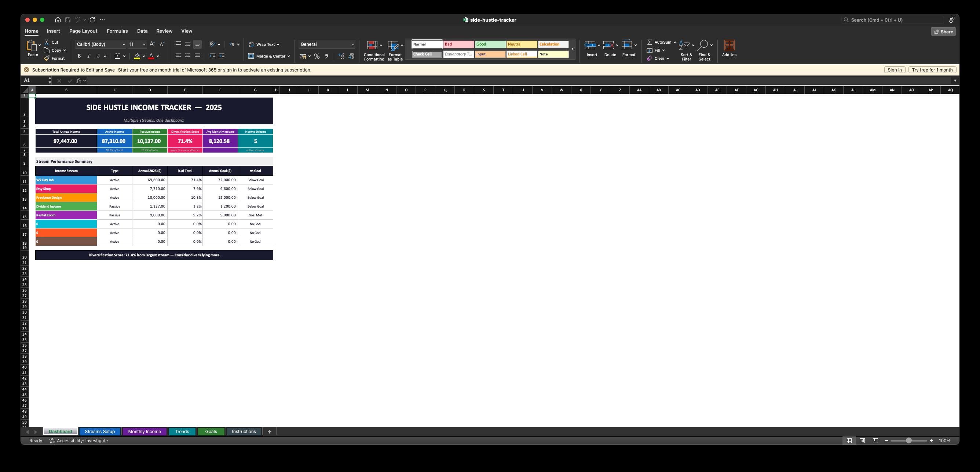This screenshot has height=472, width=980.
Task: Click the Undo arrow icon
Action: [78, 20]
